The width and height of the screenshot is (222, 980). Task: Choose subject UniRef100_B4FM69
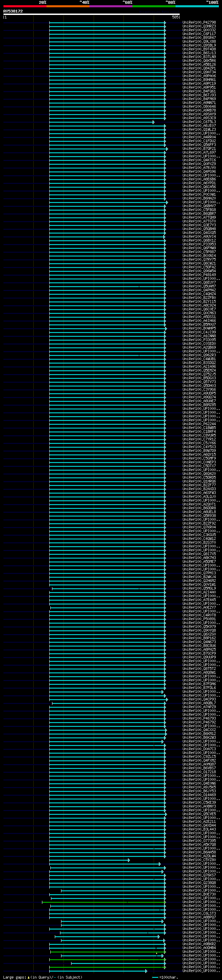[x=199, y=99]
